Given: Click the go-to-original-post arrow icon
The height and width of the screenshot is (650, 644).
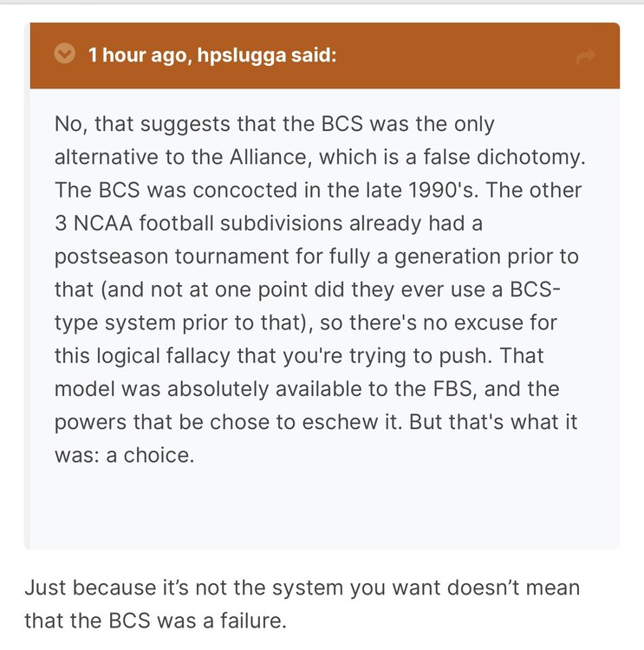Looking at the screenshot, I should [586, 56].
